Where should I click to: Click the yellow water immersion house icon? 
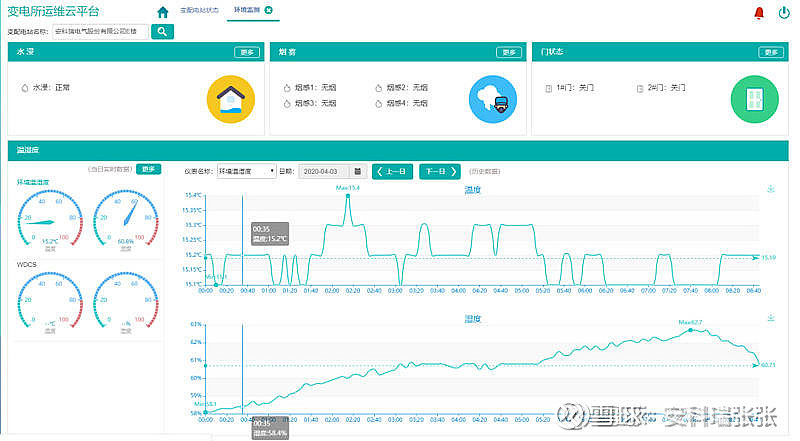[231, 99]
